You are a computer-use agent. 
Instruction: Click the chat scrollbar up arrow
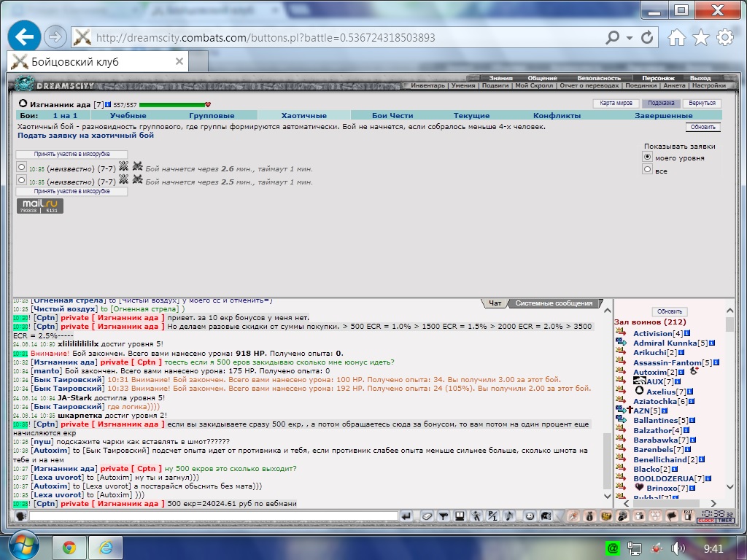coord(608,311)
